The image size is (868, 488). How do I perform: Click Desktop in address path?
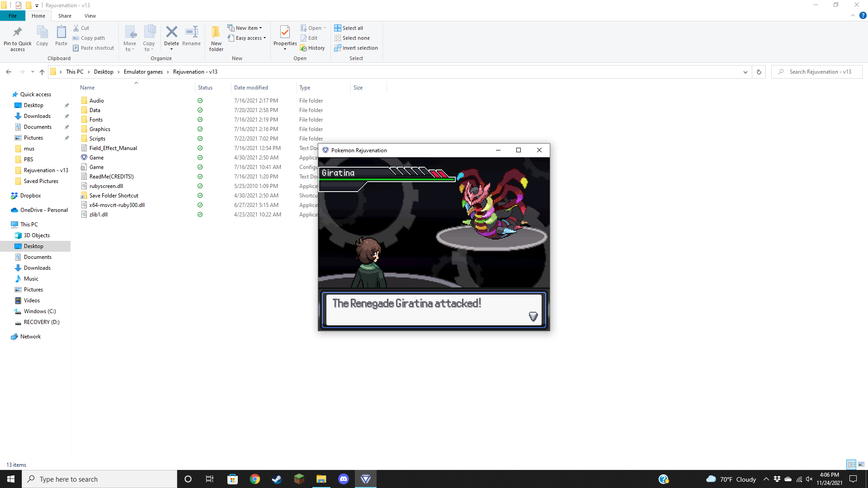tap(104, 72)
